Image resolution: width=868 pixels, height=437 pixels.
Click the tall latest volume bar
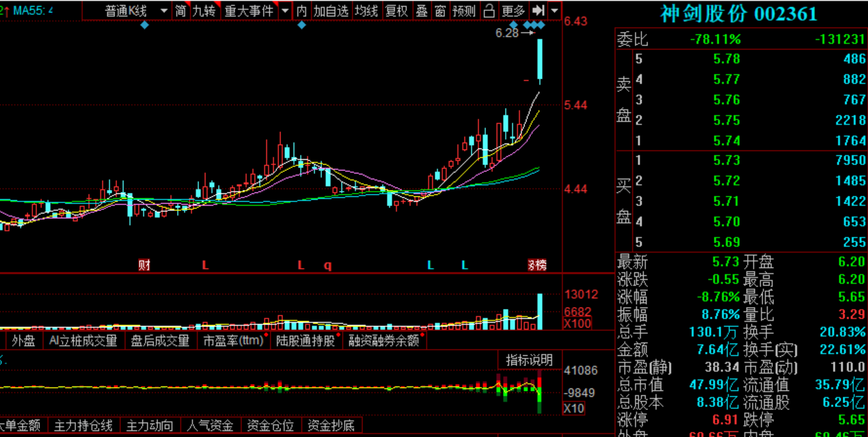click(x=539, y=311)
